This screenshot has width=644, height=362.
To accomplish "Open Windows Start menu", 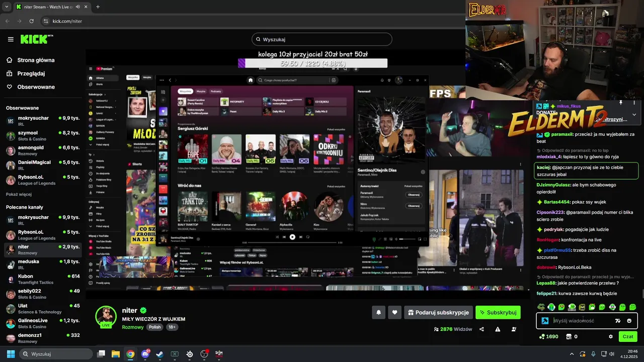I will click(11, 354).
